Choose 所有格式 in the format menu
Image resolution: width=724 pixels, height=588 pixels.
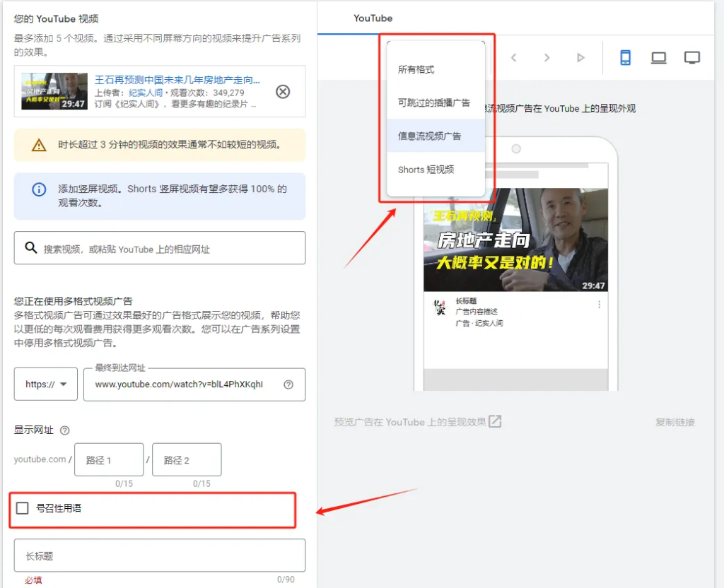(436, 70)
